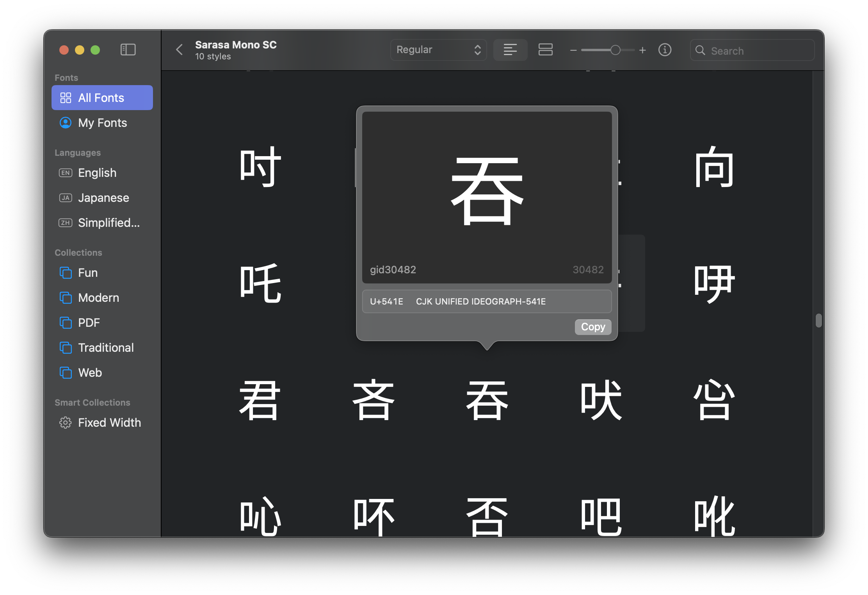The width and height of the screenshot is (868, 595).
Task: Select My Fonts in sidebar
Action: 102,123
